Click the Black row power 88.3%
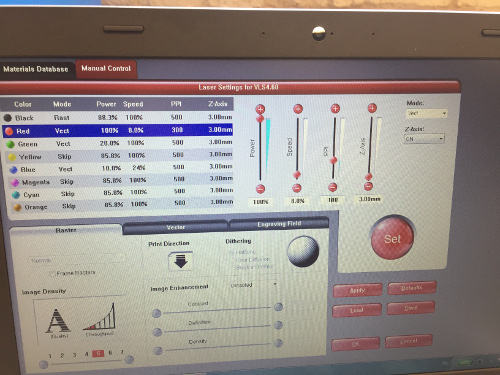 coord(107,117)
